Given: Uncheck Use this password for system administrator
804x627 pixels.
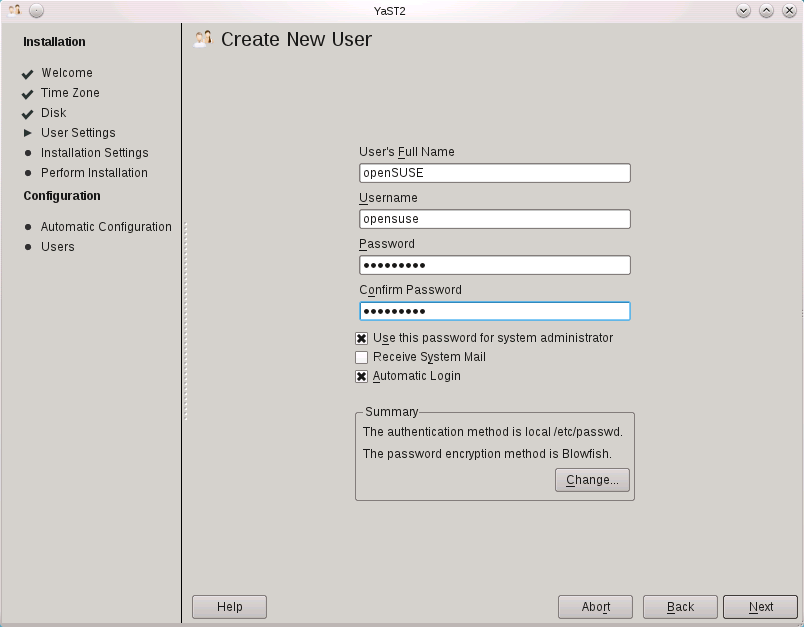Looking at the screenshot, I should coord(361,338).
